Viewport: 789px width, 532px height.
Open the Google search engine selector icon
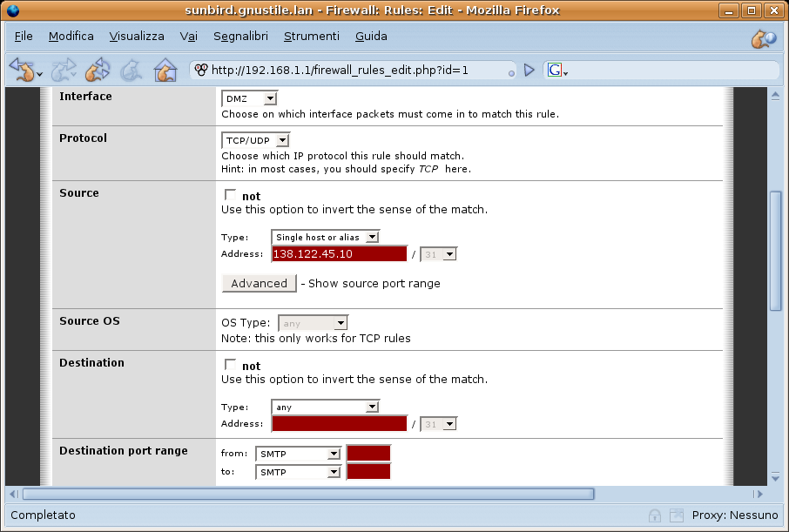point(557,70)
